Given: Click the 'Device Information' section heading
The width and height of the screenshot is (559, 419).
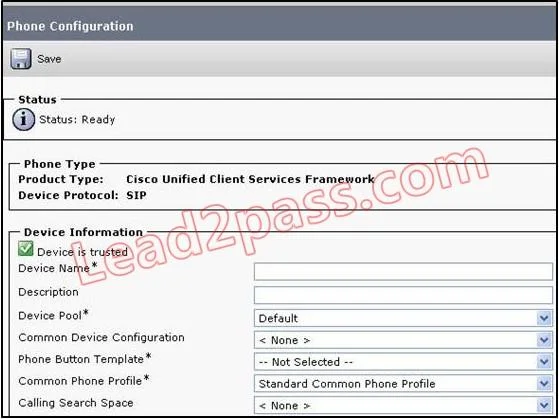Looking at the screenshot, I should click(x=83, y=233).
